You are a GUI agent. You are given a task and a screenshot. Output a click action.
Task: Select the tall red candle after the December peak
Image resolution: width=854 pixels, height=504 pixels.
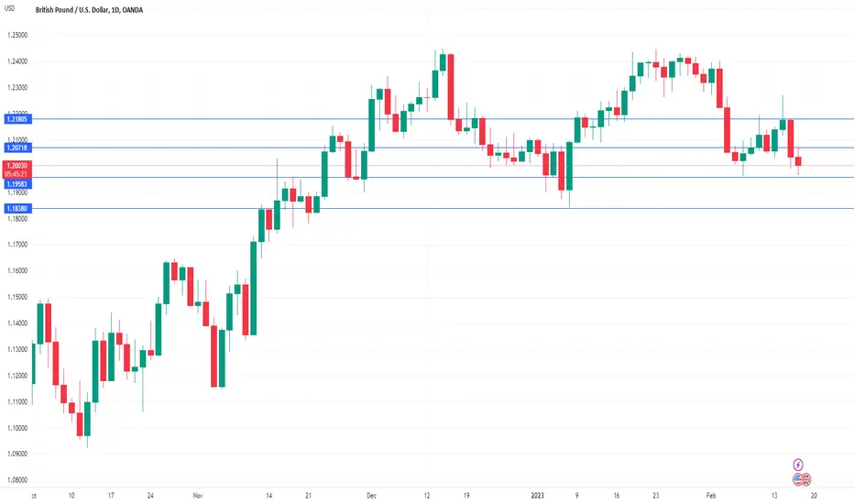[451, 87]
